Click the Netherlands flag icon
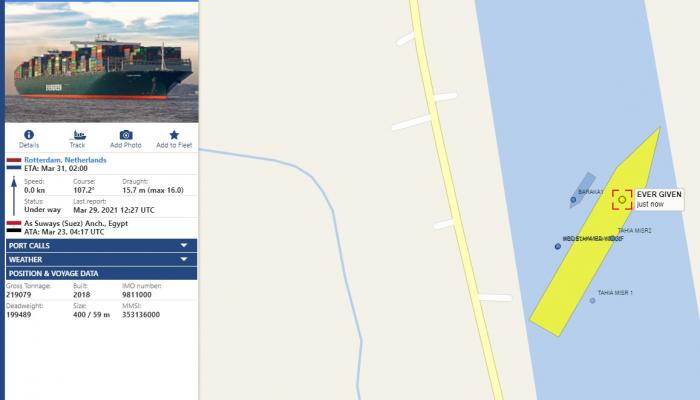This screenshot has width=700, height=400. [x=14, y=164]
